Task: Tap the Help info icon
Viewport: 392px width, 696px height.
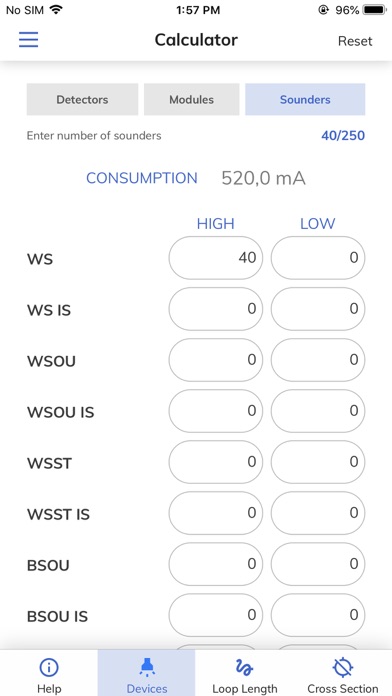Action: click(x=49, y=667)
